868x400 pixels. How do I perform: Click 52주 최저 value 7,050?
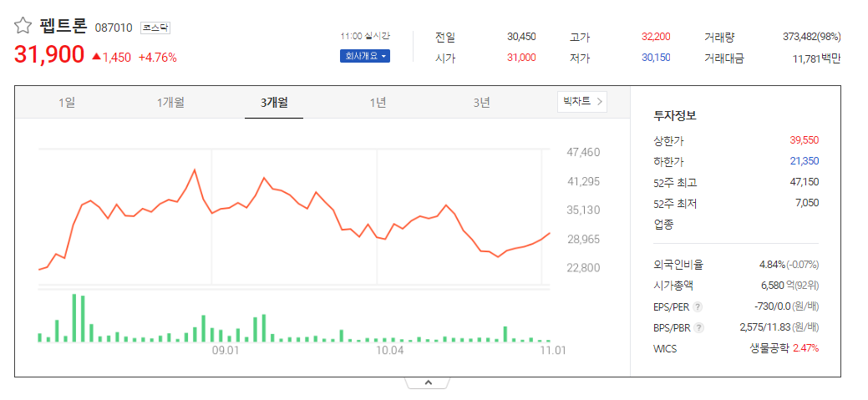pyautogui.click(x=807, y=203)
